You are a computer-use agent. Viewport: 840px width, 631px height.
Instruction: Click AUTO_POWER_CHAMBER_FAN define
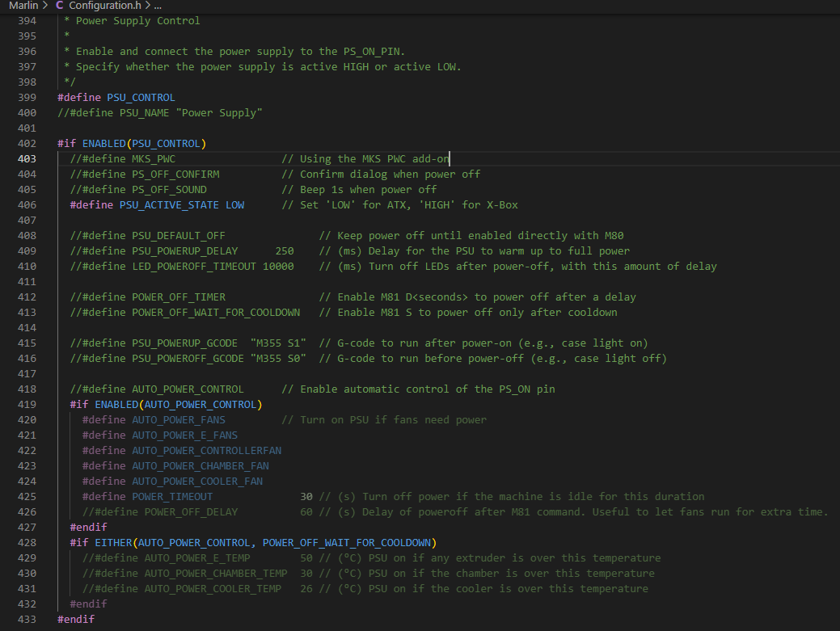coord(201,466)
